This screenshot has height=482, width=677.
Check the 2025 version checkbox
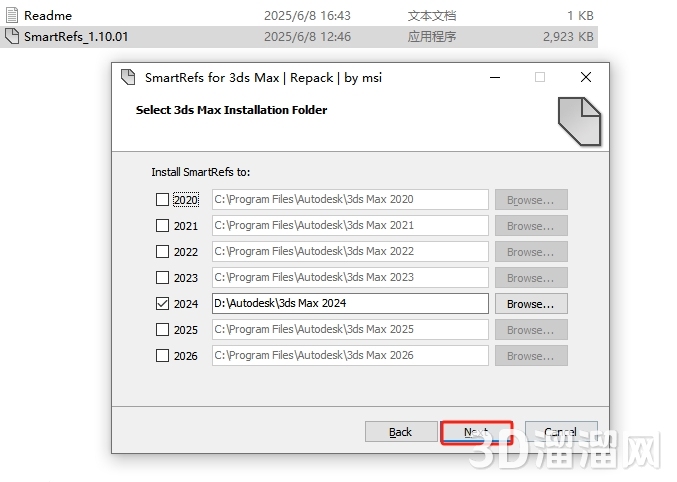click(x=162, y=330)
